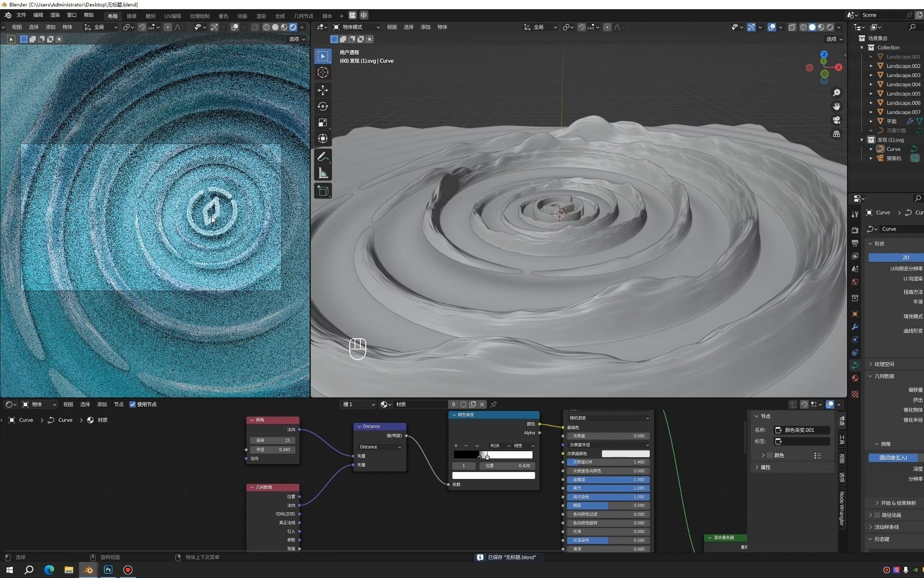The width and height of the screenshot is (924, 578).
Task: Open the World properties tab
Action: [855, 282]
